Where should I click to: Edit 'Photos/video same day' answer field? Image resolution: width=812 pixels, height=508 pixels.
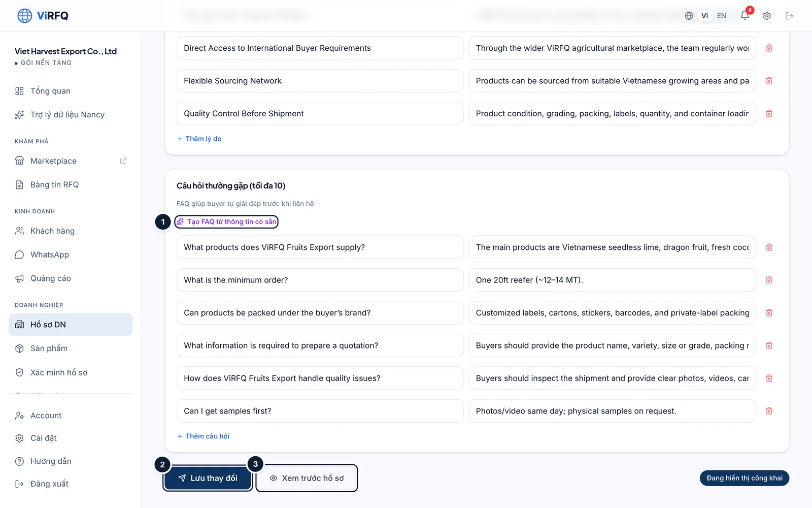coord(612,411)
